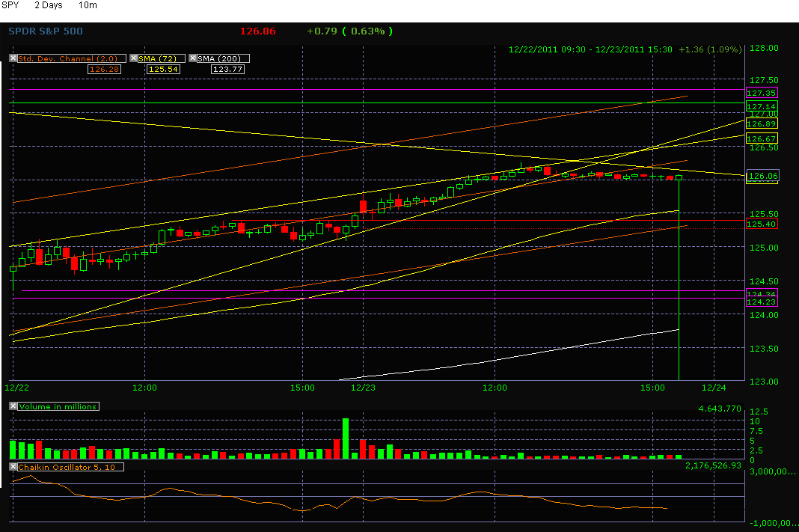Viewport: 799px width, 532px height.
Task: Select the 125.54 SMA (72) value box
Action: click(x=163, y=70)
